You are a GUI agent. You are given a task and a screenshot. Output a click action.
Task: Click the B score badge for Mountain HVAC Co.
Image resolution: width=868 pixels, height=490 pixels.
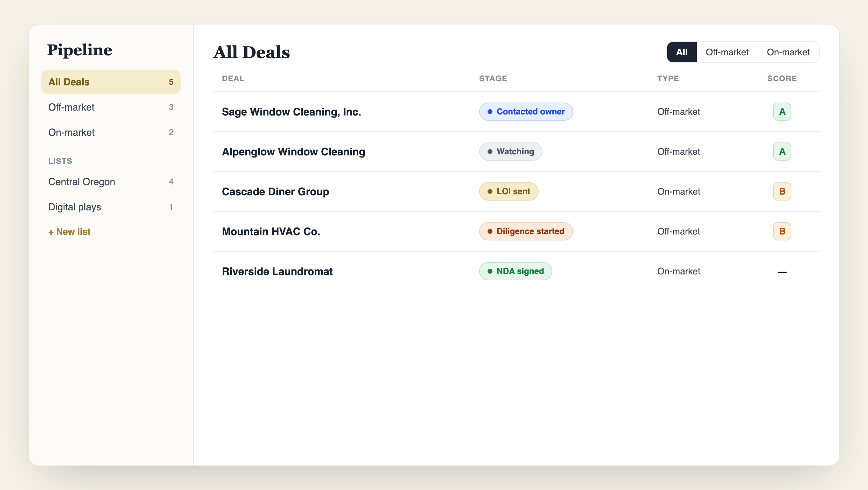(782, 231)
